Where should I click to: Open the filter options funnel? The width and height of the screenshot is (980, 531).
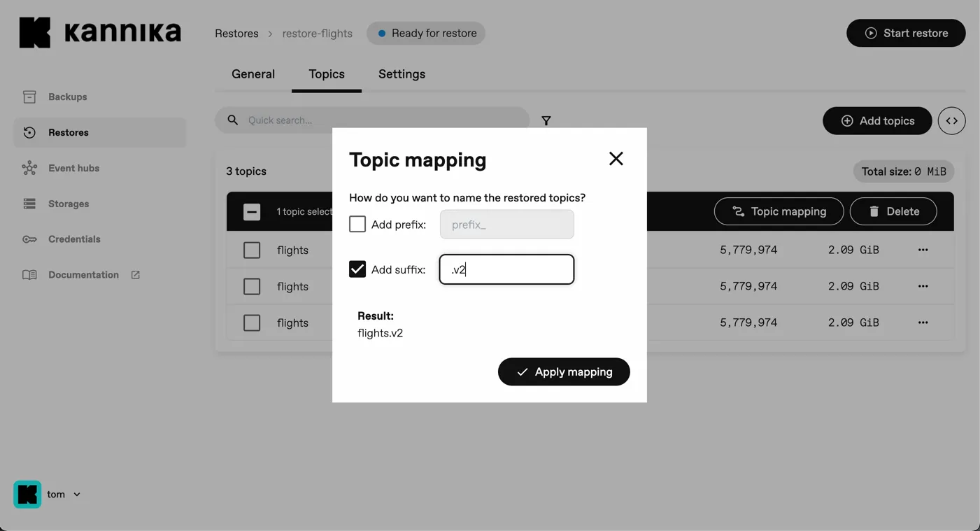point(546,120)
